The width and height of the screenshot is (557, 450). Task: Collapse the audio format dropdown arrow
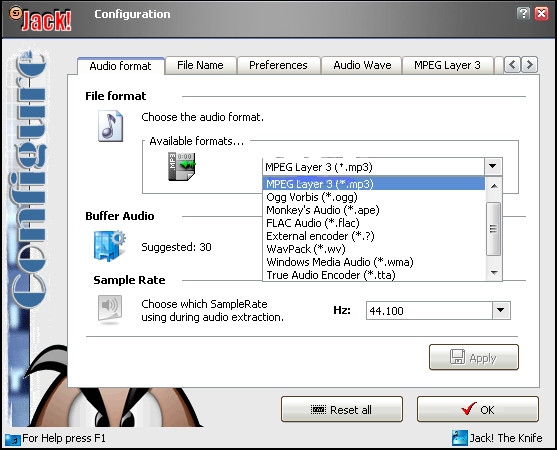[492, 166]
